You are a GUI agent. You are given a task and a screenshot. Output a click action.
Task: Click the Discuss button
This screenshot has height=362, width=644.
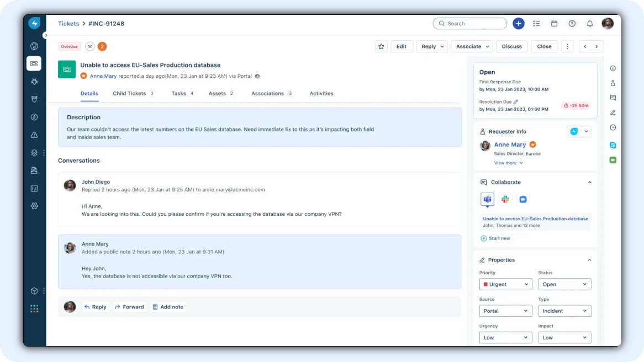(x=511, y=47)
